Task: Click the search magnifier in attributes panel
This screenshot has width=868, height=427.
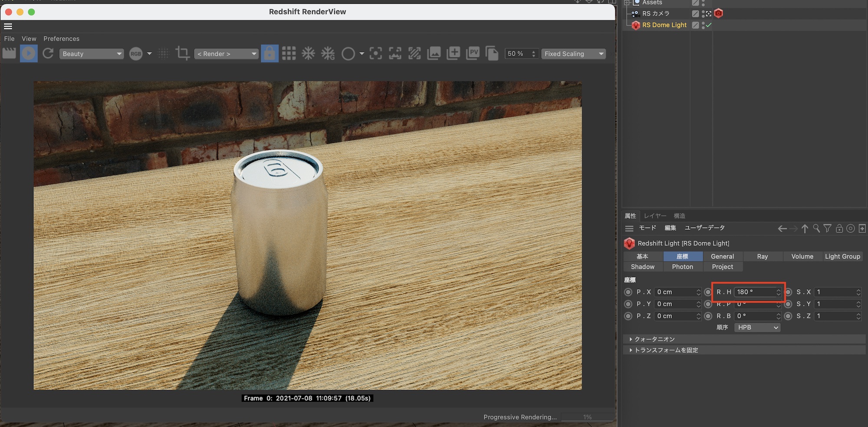Action: point(816,228)
